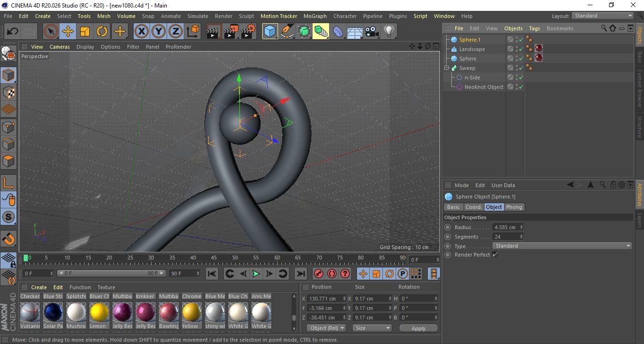Select Edges mode in left palette
644x344 pixels.
point(8,144)
